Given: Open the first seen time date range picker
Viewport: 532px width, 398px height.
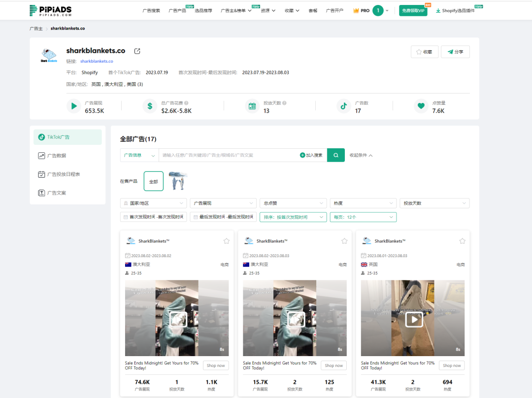Looking at the screenshot, I should pyautogui.click(x=153, y=217).
